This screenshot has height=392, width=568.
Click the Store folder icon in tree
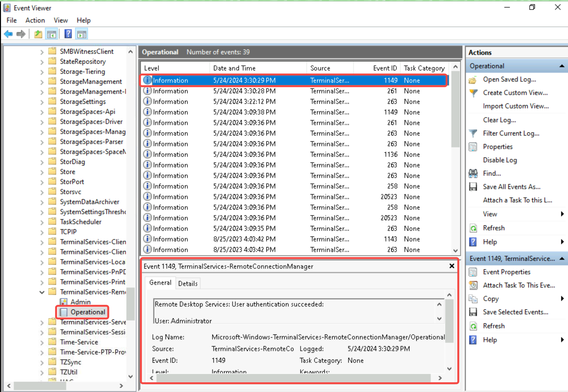tap(52, 171)
